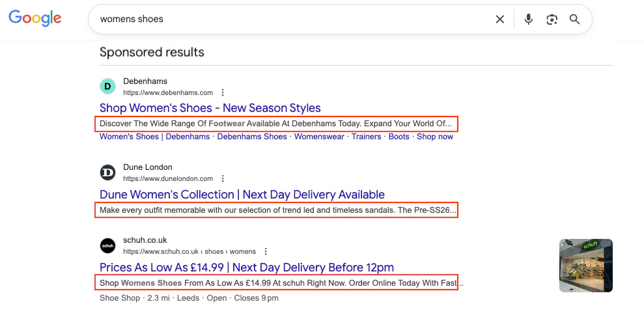This screenshot has height=317, width=644.
Task: Click 'Make every outfit memorable' description
Action: click(278, 211)
